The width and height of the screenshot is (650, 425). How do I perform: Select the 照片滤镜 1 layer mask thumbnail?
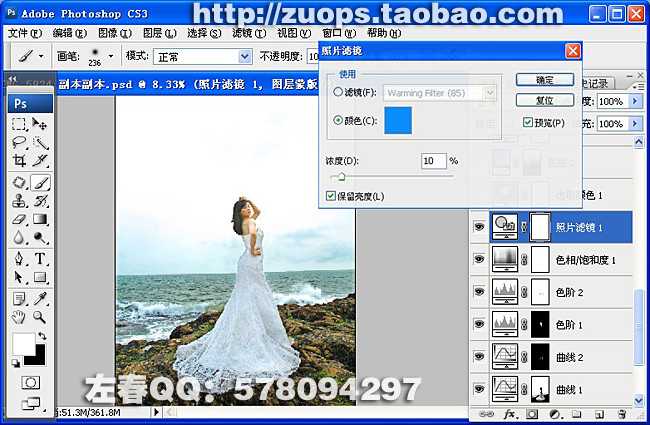(540, 227)
